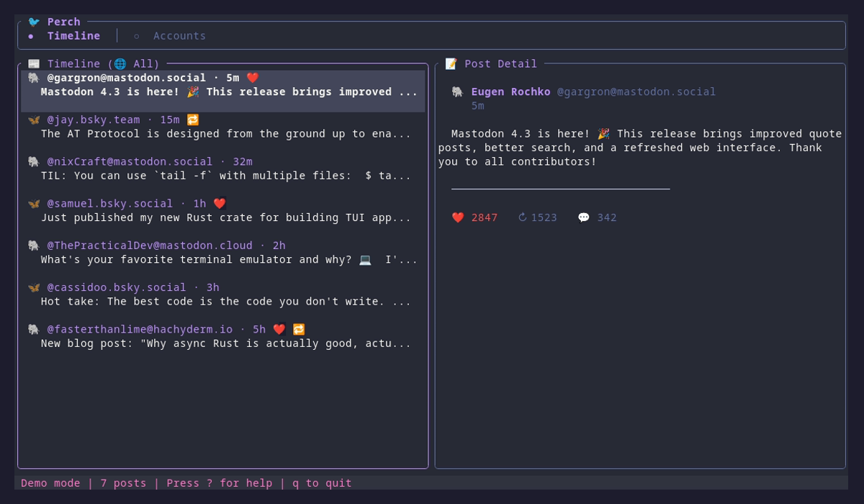Click the globe icon in Timeline header
The image size is (864, 504).
pyautogui.click(x=120, y=63)
